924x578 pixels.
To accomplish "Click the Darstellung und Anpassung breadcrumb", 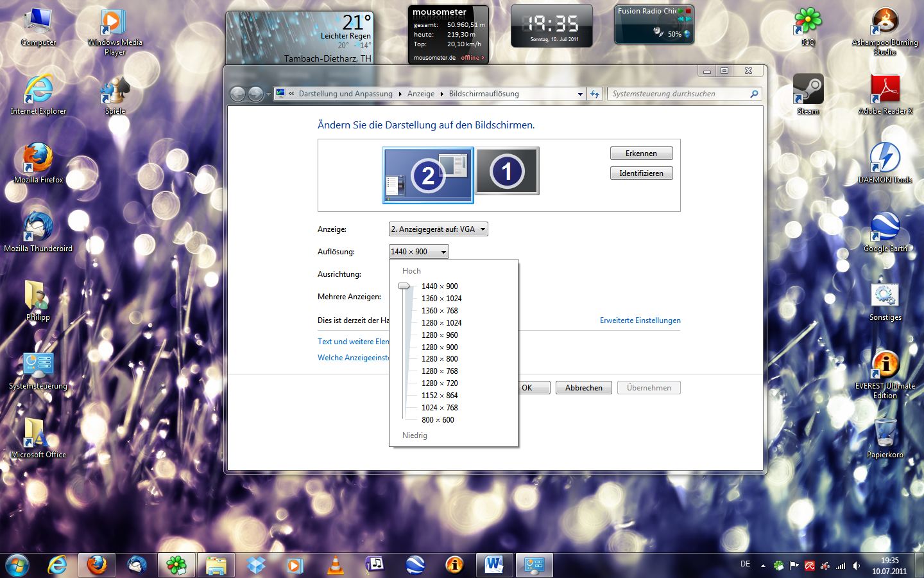I will (x=345, y=94).
